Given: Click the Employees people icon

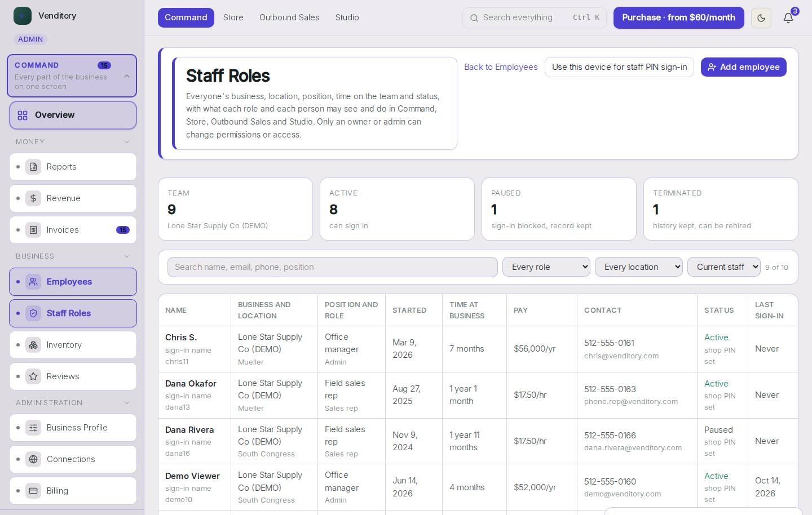Looking at the screenshot, I should point(33,282).
